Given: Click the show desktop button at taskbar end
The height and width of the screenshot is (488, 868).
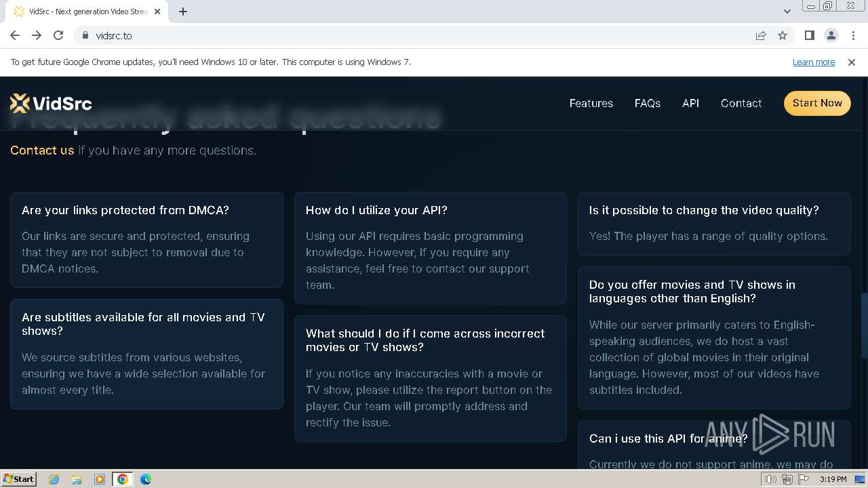Looking at the screenshot, I should point(861,479).
